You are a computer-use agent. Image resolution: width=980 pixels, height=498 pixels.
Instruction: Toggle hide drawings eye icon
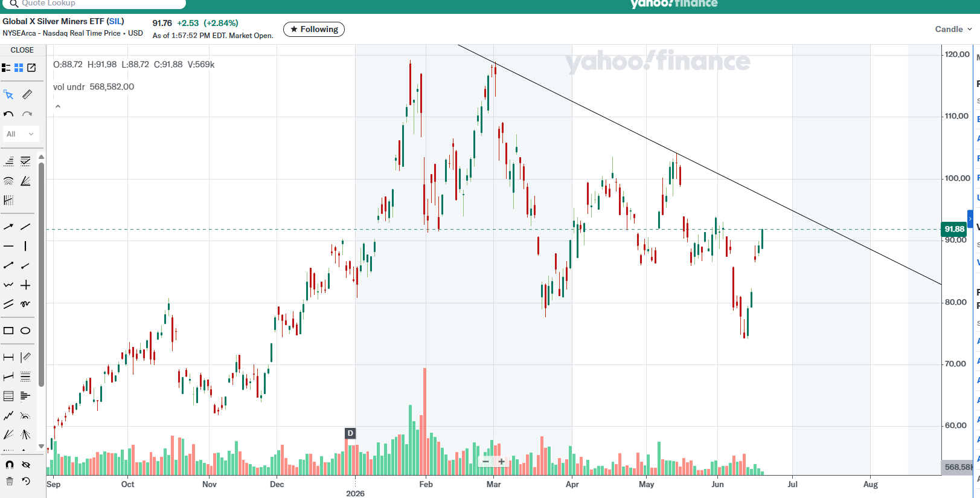point(25,464)
